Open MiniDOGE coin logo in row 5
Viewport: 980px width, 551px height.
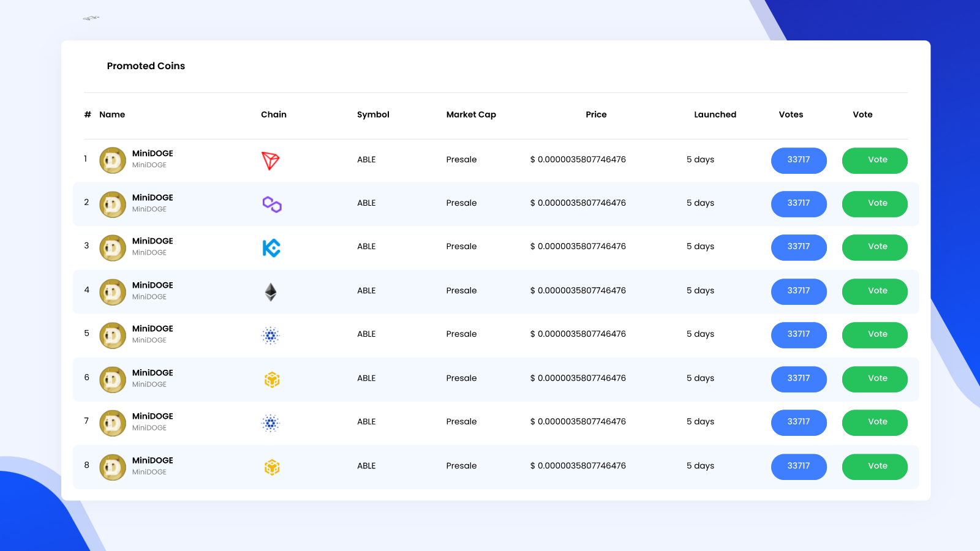pos(113,335)
